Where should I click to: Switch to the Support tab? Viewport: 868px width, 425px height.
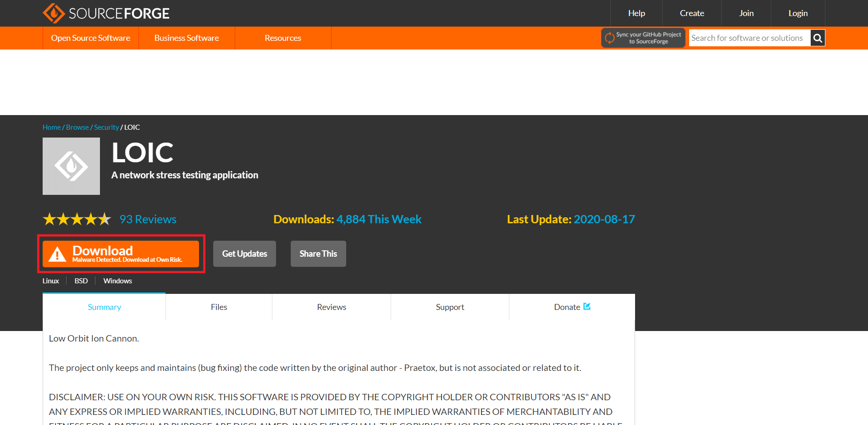450,307
